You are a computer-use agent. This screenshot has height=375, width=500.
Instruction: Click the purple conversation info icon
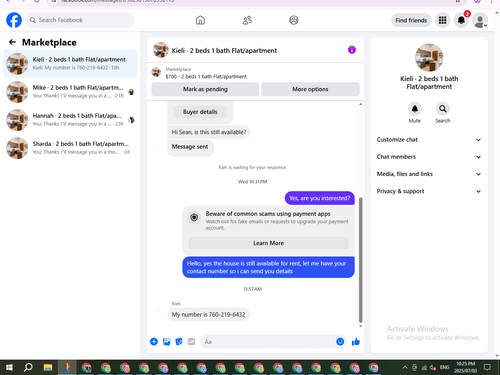click(352, 50)
